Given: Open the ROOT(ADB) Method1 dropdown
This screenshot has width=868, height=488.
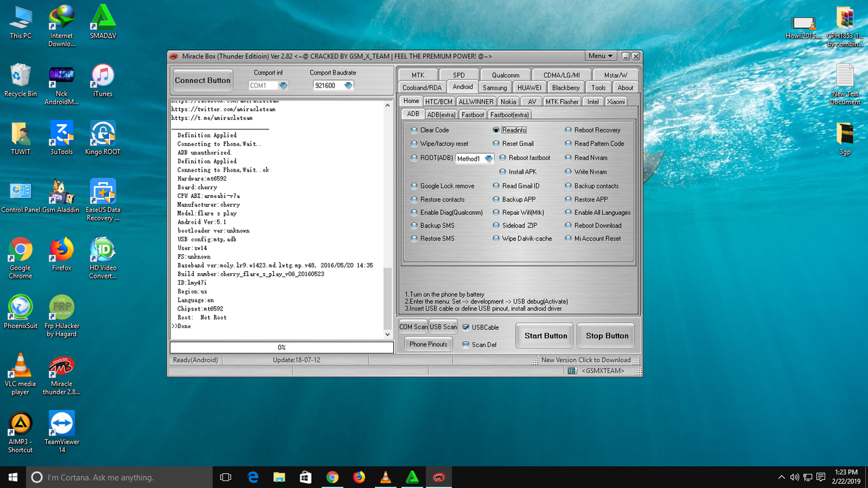Looking at the screenshot, I should point(489,158).
